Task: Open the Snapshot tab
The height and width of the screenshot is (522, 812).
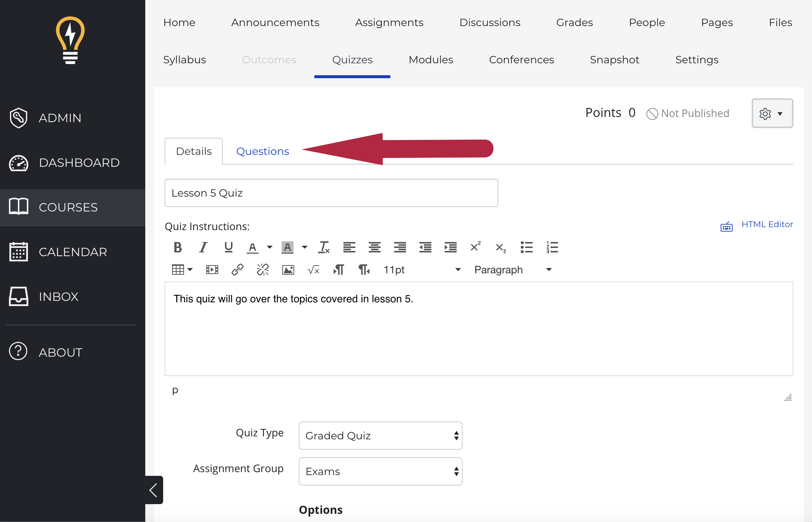Action: point(615,60)
